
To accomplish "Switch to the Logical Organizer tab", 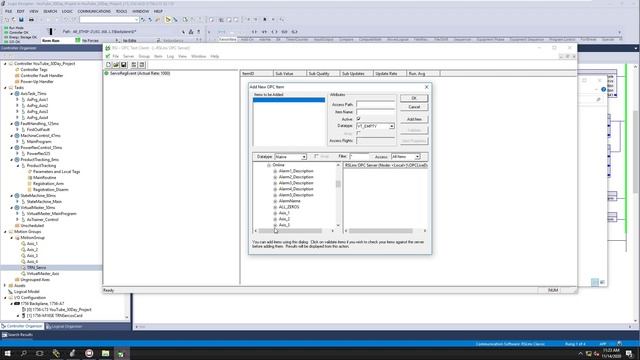I will click(x=64, y=327).
